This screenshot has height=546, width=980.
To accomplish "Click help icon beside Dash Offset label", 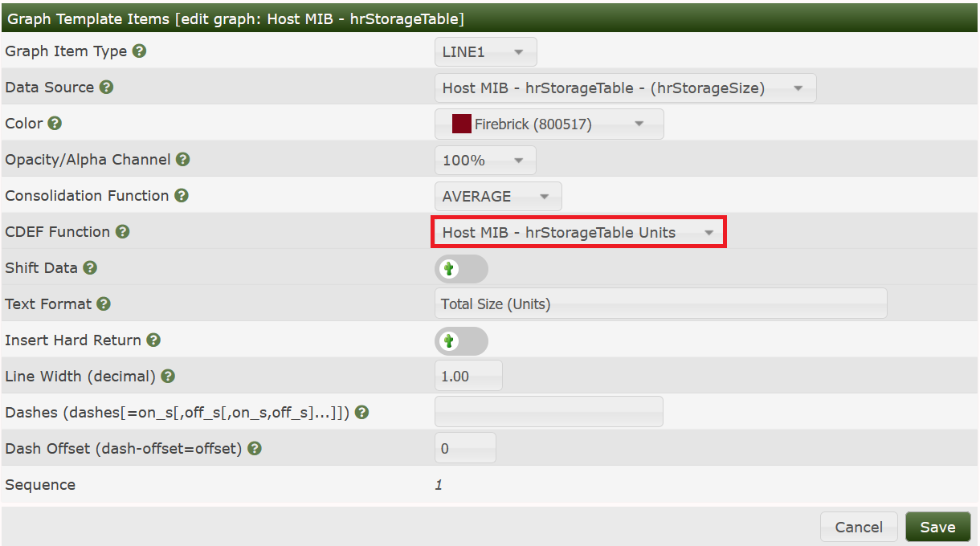I will (255, 449).
